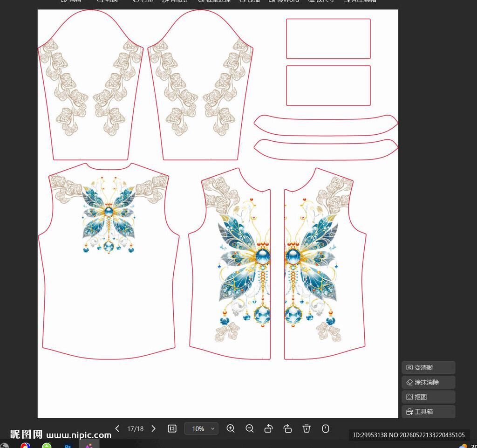
Task: Click the 变清晰 HD enhance button
Action: (x=429, y=367)
